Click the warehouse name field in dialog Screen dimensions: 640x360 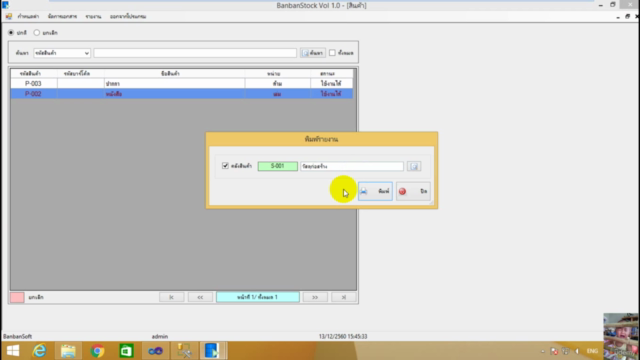pos(352,166)
